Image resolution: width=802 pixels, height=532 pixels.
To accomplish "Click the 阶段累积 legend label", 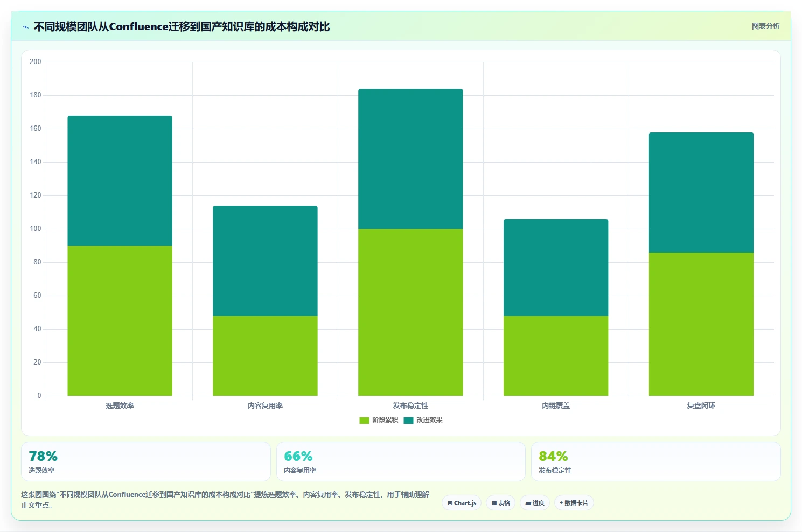I will [x=385, y=420].
